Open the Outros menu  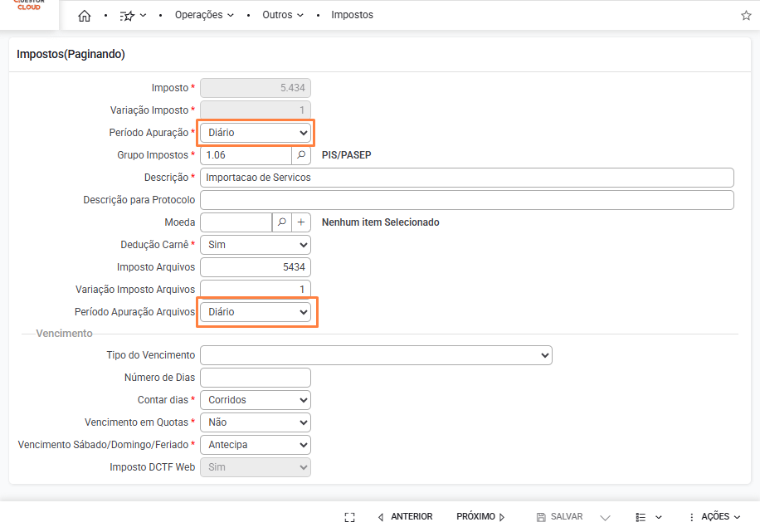282,16
